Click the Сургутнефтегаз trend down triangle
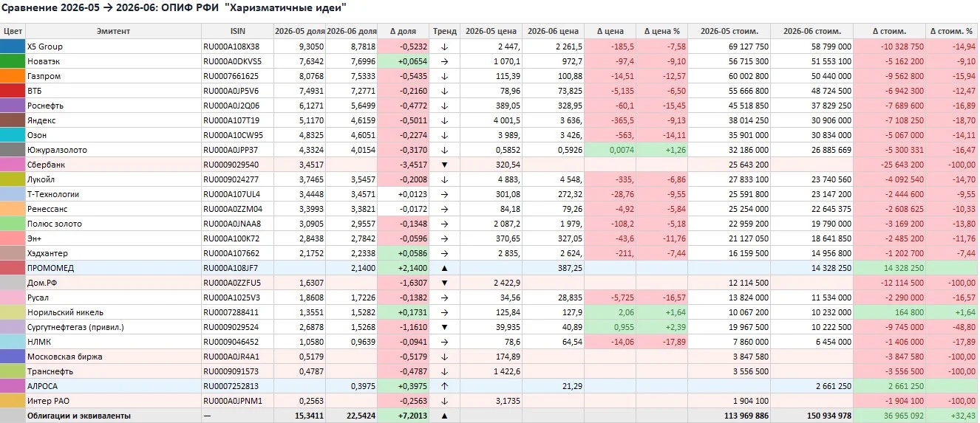The image size is (980, 423). (x=444, y=327)
